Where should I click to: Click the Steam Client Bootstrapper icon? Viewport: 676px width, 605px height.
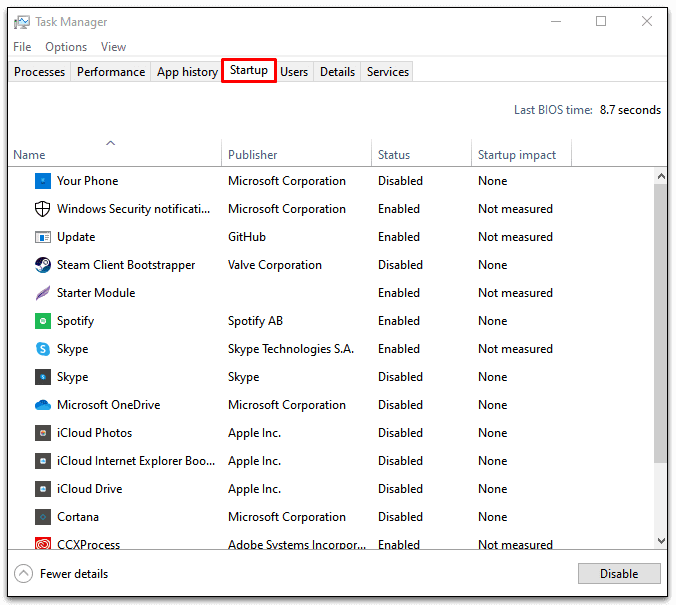tap(43, 265)
